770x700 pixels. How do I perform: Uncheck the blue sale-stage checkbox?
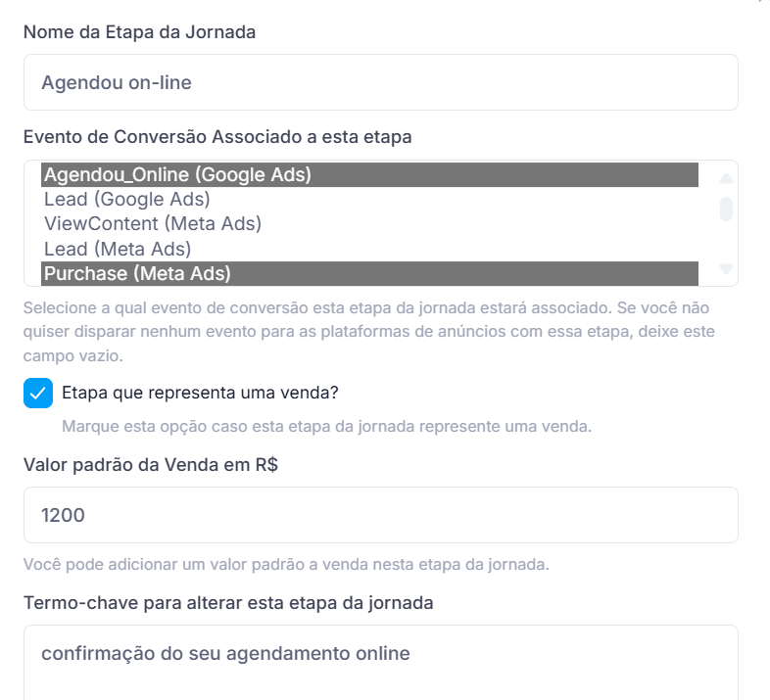38,394
